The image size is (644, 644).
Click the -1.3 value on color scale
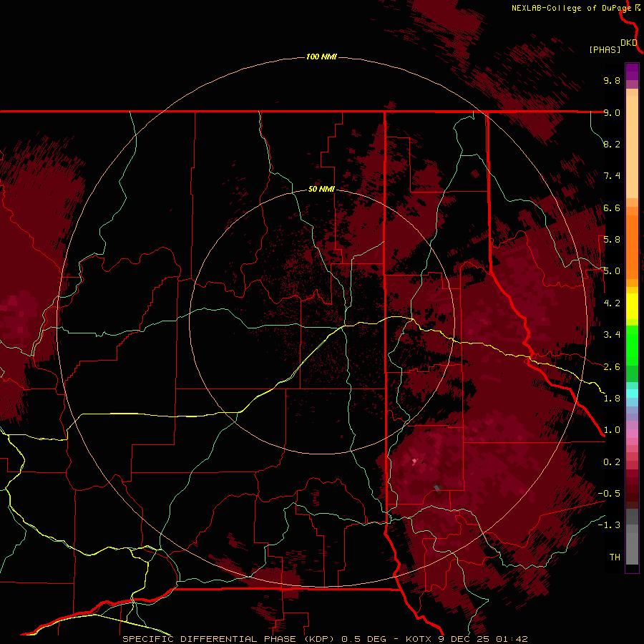[609, 525]
